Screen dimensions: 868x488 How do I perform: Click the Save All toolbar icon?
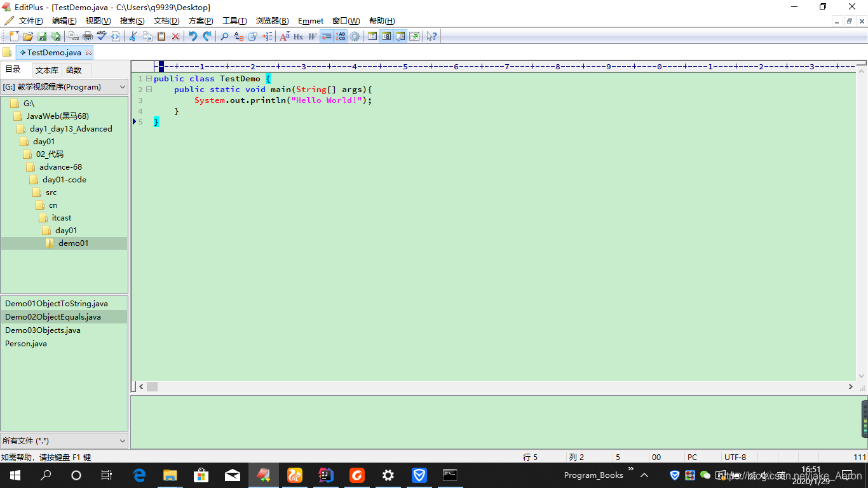pyautogui.click(x=56, y=36)
